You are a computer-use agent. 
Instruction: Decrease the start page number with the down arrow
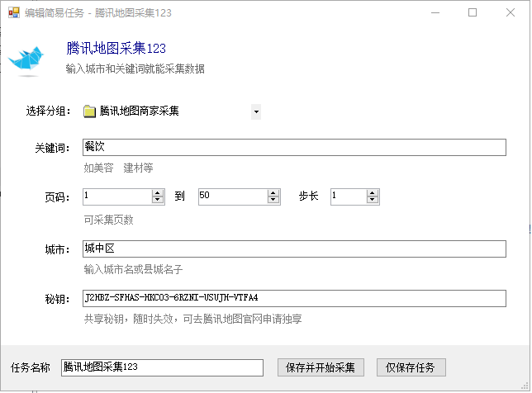tap(158, 201)
